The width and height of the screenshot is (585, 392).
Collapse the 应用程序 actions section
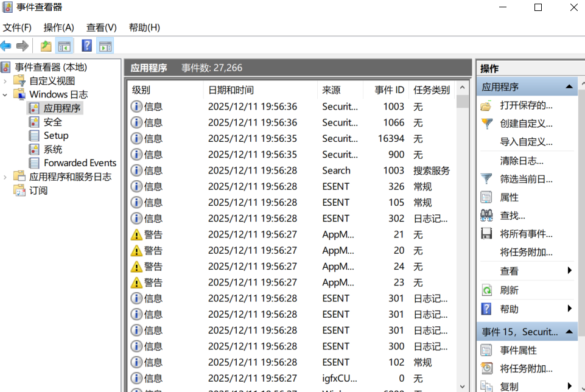[x=569, y=87]
